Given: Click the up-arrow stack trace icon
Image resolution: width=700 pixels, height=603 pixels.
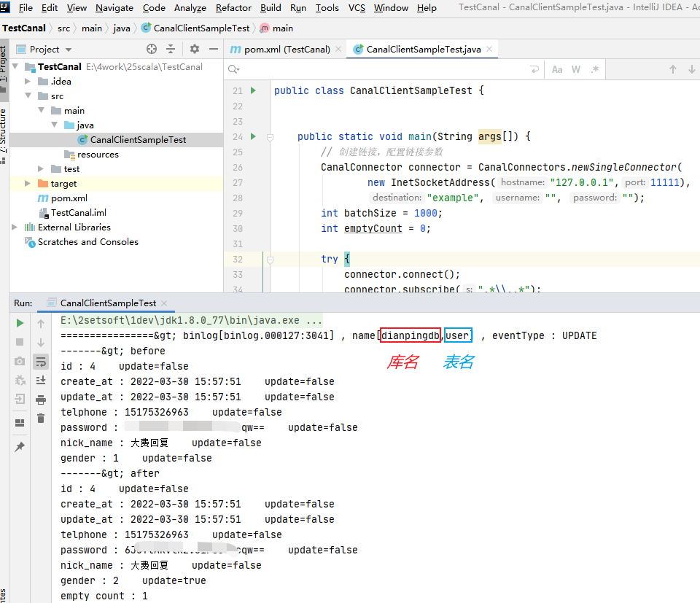Looking at the screenshot, I should [41, 323].
